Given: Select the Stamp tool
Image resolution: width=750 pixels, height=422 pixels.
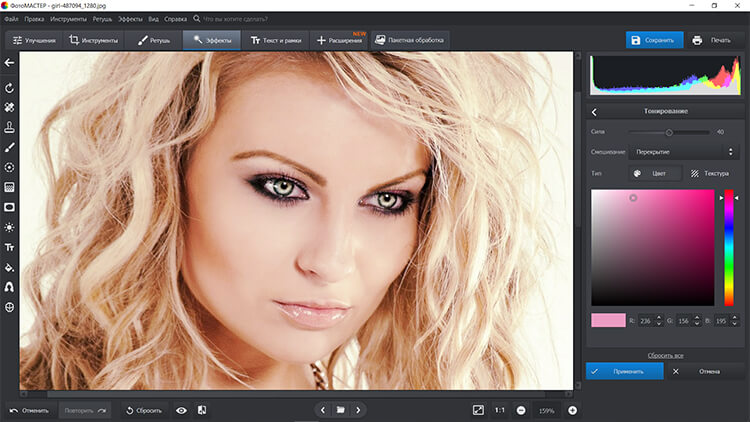Looking at the screenshot, I should (x=9, y=127).
